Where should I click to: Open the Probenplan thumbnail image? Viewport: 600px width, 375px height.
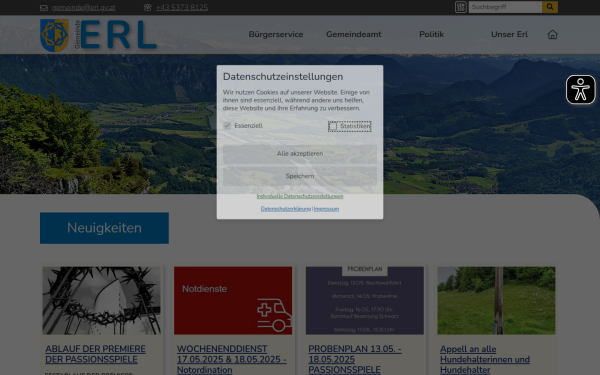click(365, 300)
